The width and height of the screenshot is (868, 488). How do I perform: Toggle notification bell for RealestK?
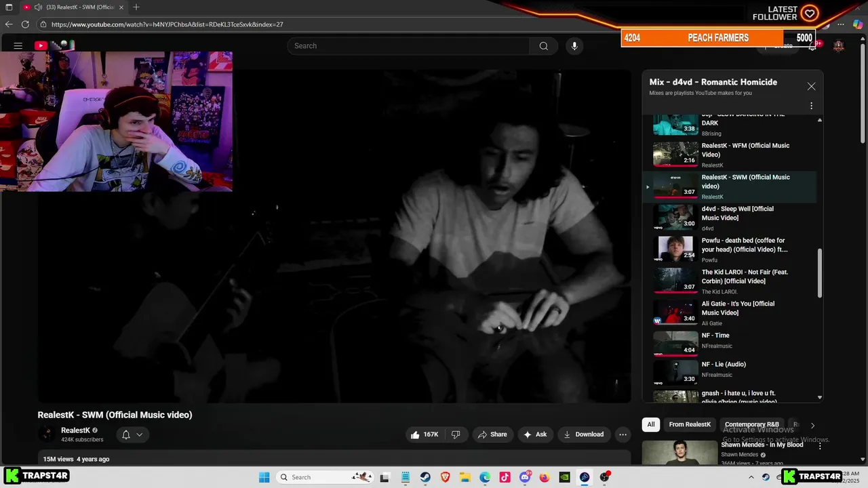132,434
